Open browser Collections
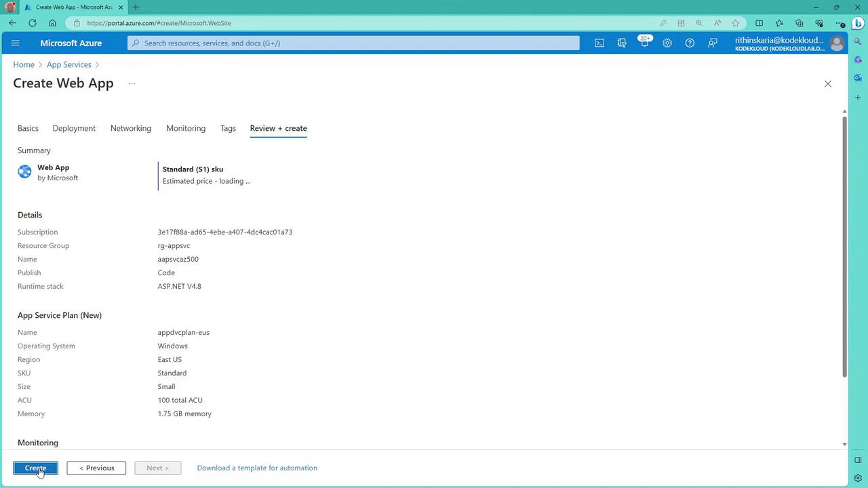The height and width of the screenshot is (488, 868). 799,23
